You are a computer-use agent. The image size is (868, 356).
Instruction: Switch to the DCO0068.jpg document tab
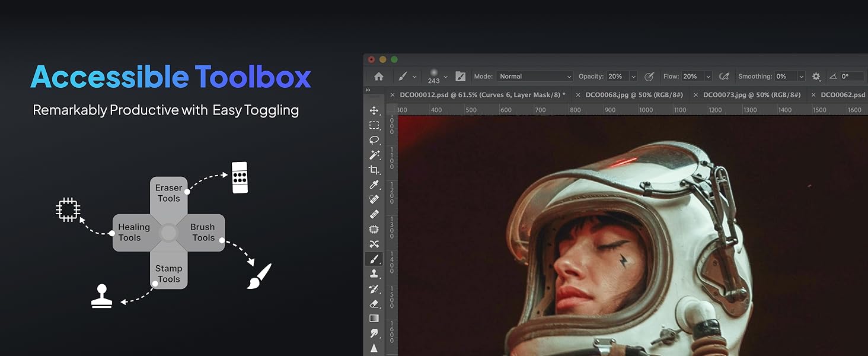[x=634, y=95]
